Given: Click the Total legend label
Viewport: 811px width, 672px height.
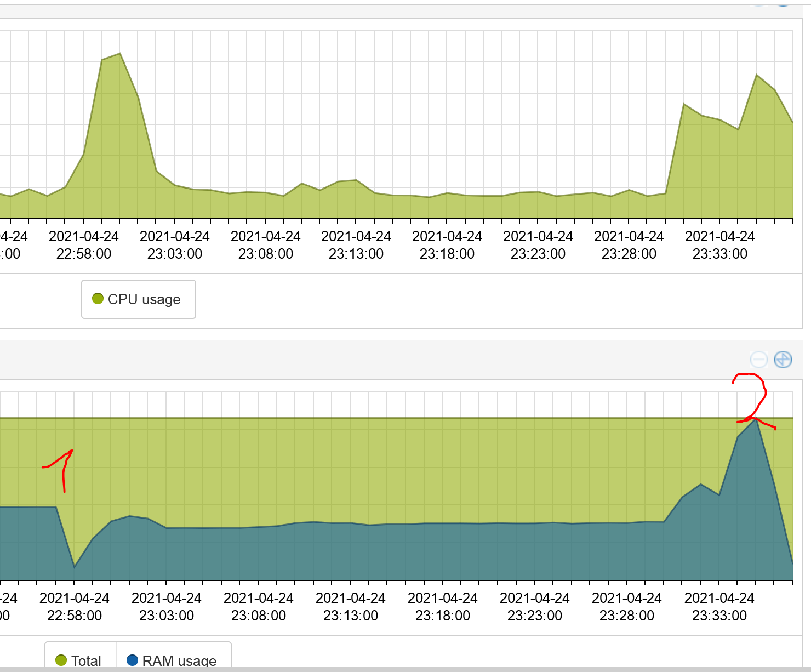Looking at the screenshot, I should point(87,660).
